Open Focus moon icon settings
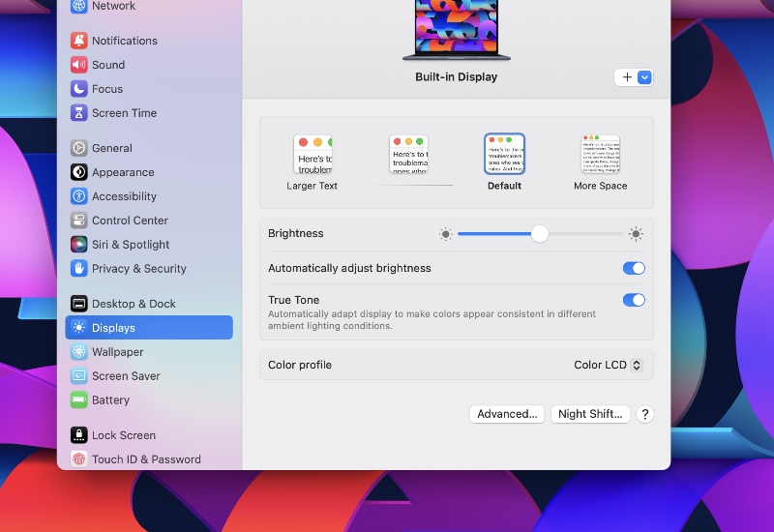 (79, 89)
